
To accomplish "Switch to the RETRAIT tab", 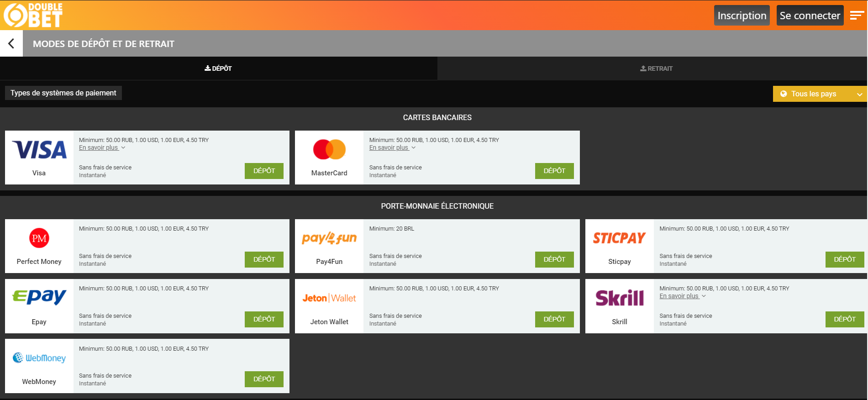I will coord(656,68).
